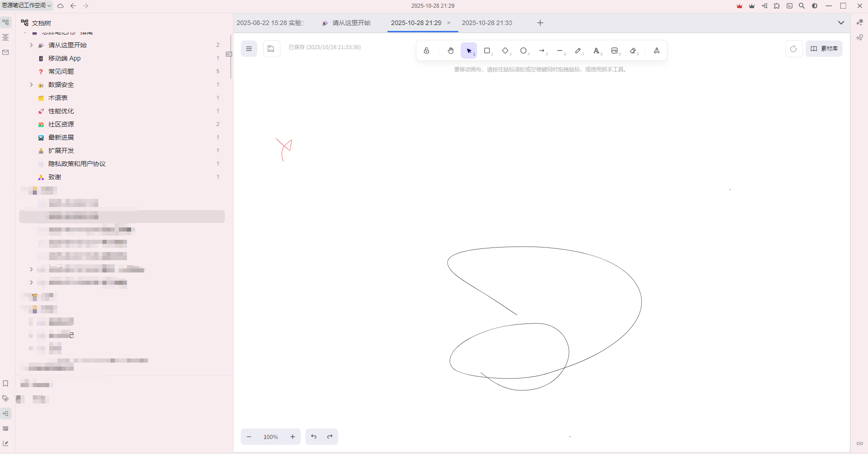
Task: Open the image insertion tool
Action: (x=615, y=50)
